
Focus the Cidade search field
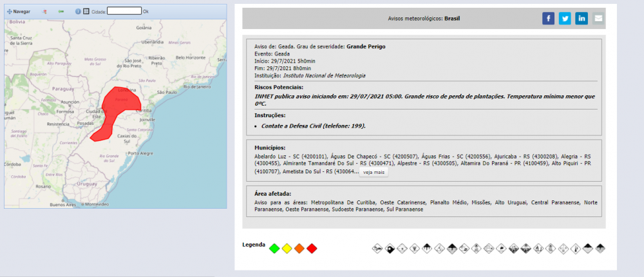[124, 11]
